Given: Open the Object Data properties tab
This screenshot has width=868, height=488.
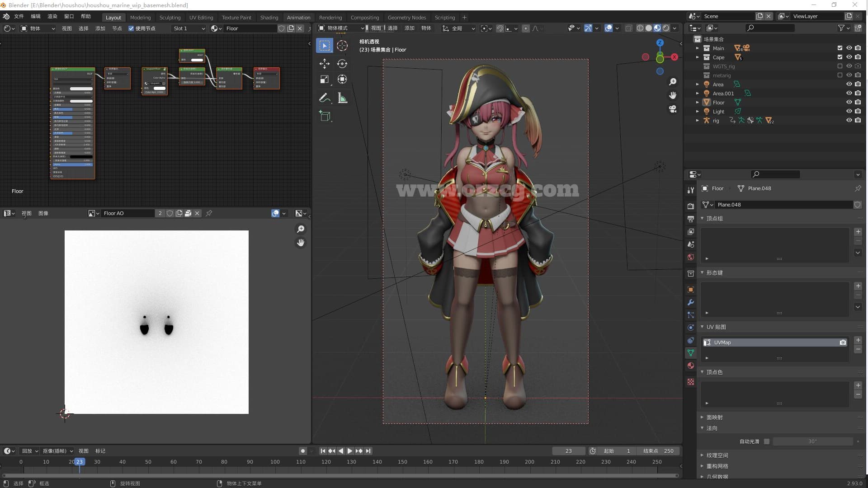Looking at the screenshot, I should click(690, 353).
